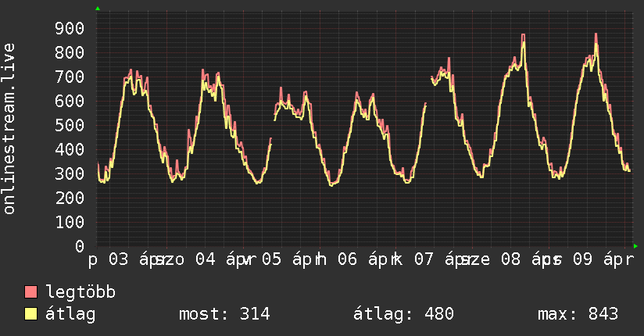Click the 500 y-axis label
Viewport: 644px width, 336px height.
point(69,126)
